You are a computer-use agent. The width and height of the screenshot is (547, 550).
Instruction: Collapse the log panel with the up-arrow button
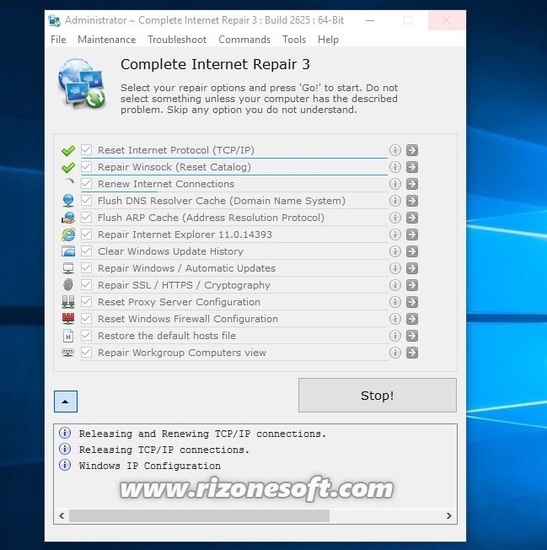(66, 401)
